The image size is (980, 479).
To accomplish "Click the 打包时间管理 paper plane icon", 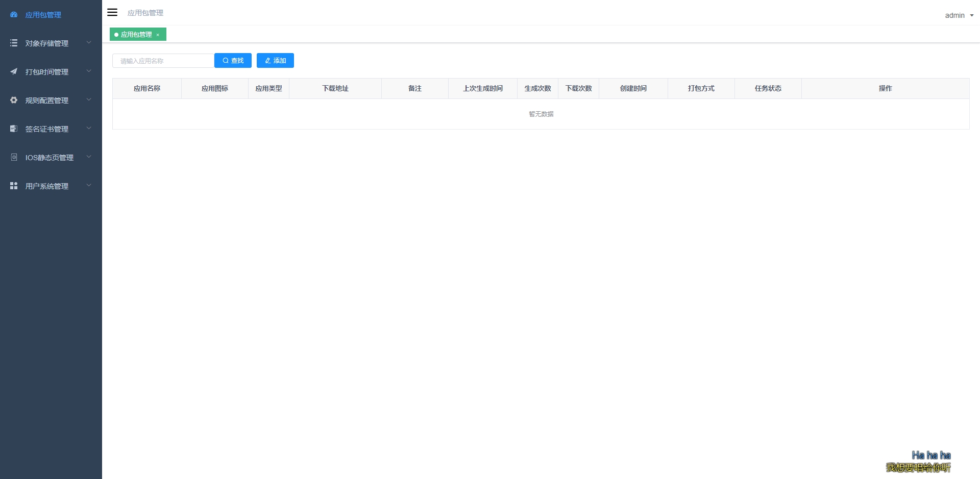I will pyautogui.click(x=14, y=72).
